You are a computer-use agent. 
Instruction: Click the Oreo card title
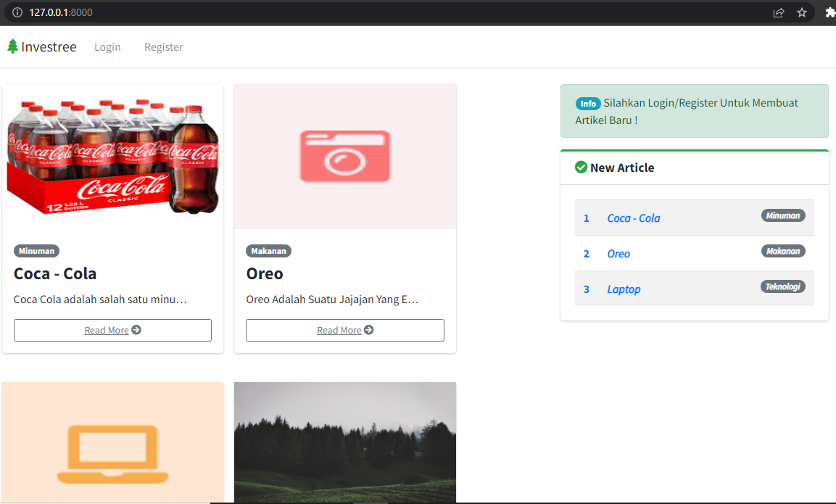265,273
